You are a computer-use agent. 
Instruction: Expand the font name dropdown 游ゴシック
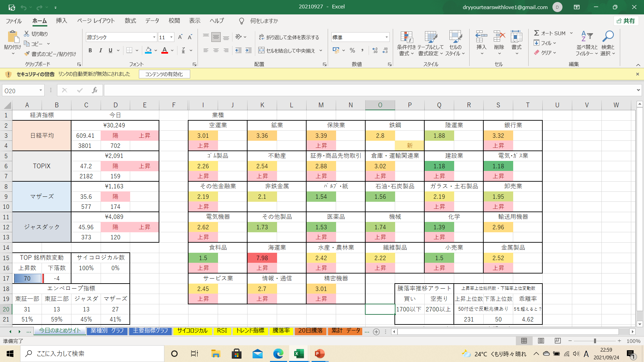coord(154,37)
